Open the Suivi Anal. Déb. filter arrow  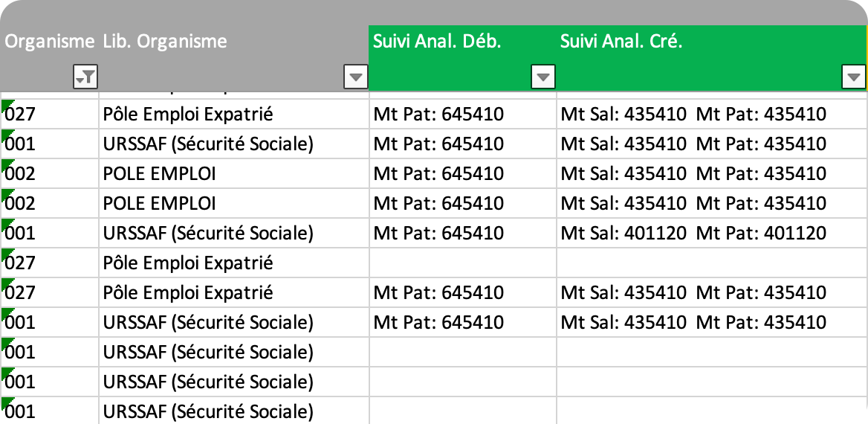click(x=544, y=76)
